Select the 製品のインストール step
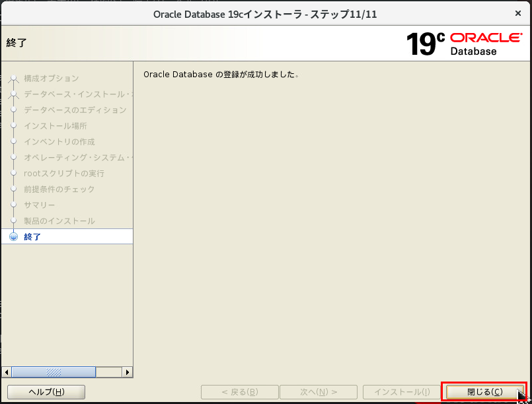Screen dimensions: 532x404 (59, 221)
